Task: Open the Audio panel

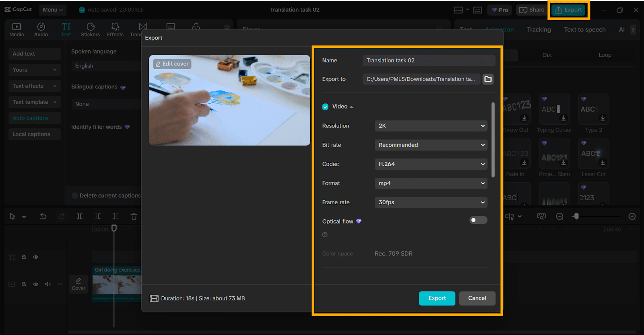Action: tap(41, 30)
